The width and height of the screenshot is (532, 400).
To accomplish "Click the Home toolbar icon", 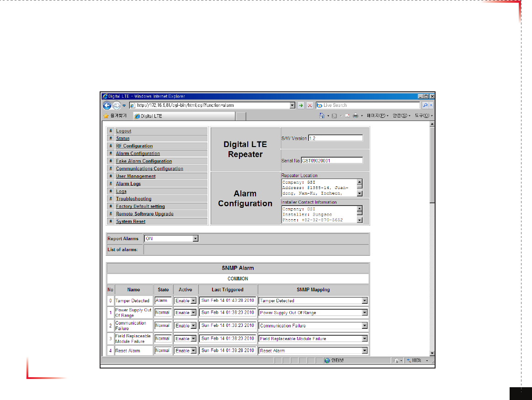I will (322, 116).
